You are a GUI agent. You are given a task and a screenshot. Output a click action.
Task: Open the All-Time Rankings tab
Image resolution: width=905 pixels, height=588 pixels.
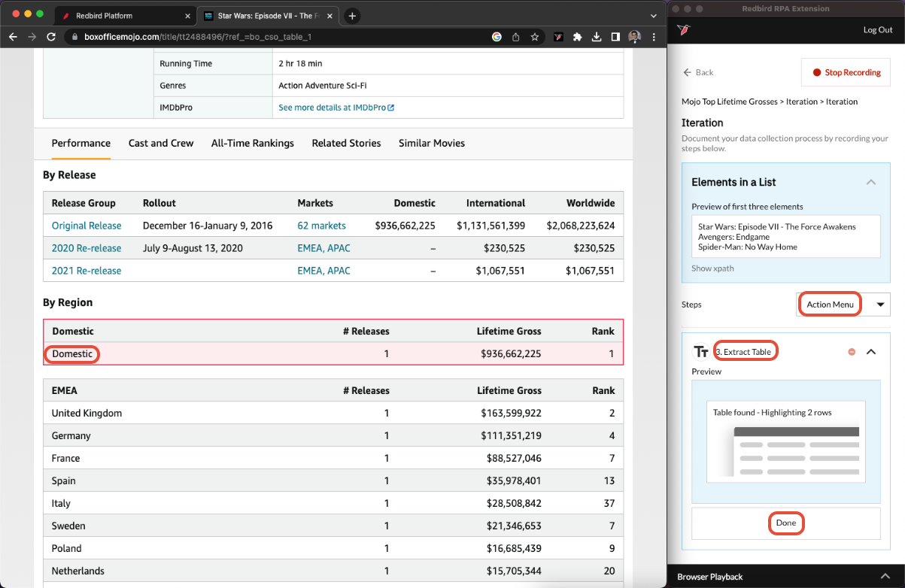tap(253, 143)
